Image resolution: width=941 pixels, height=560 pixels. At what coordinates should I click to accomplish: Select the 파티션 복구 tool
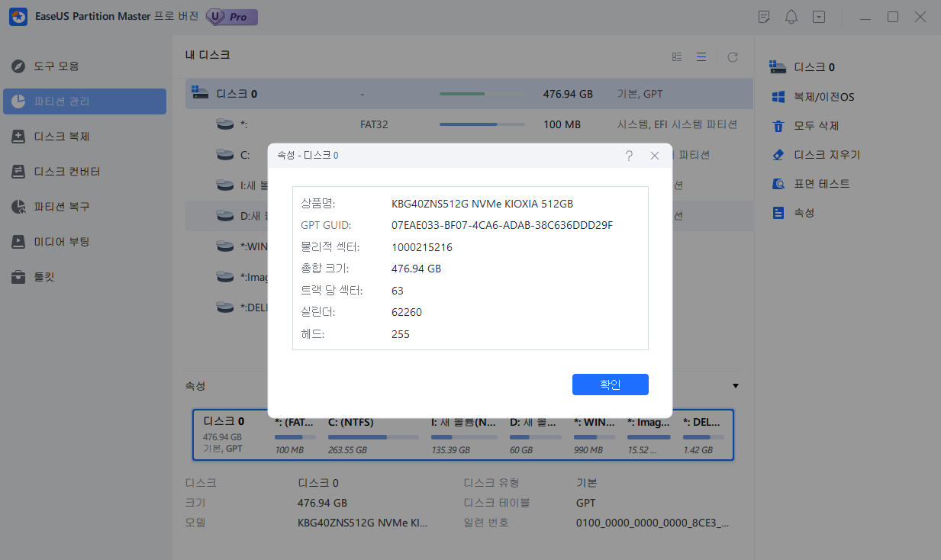84,206
